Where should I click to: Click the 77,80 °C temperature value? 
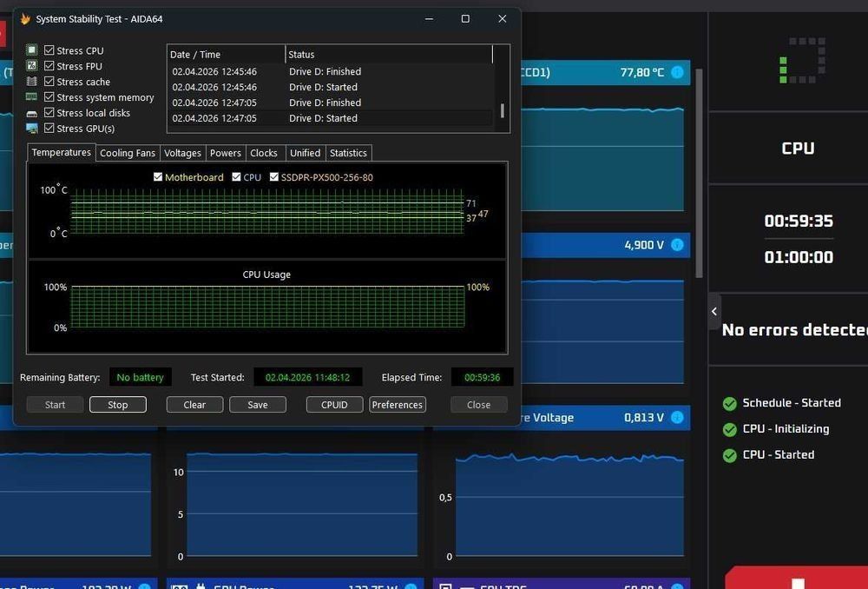point(642,73)
